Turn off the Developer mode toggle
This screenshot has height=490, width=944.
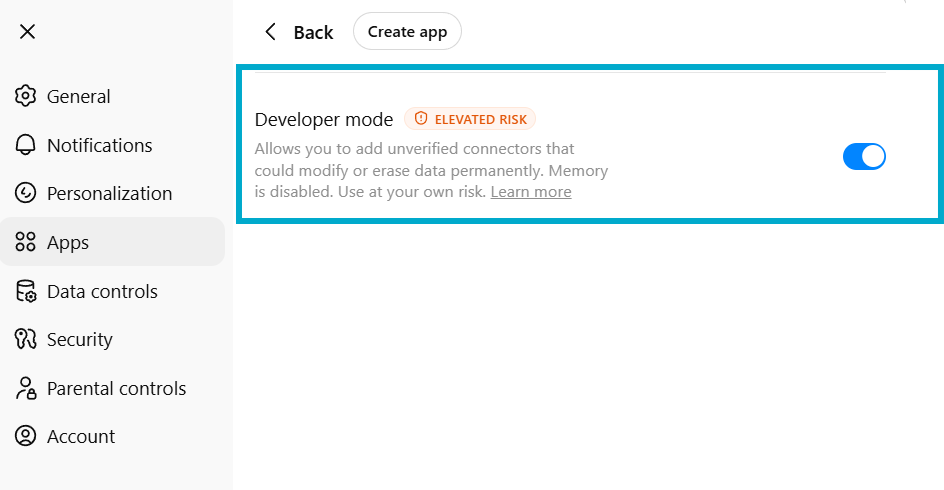[x=864, y=156]
